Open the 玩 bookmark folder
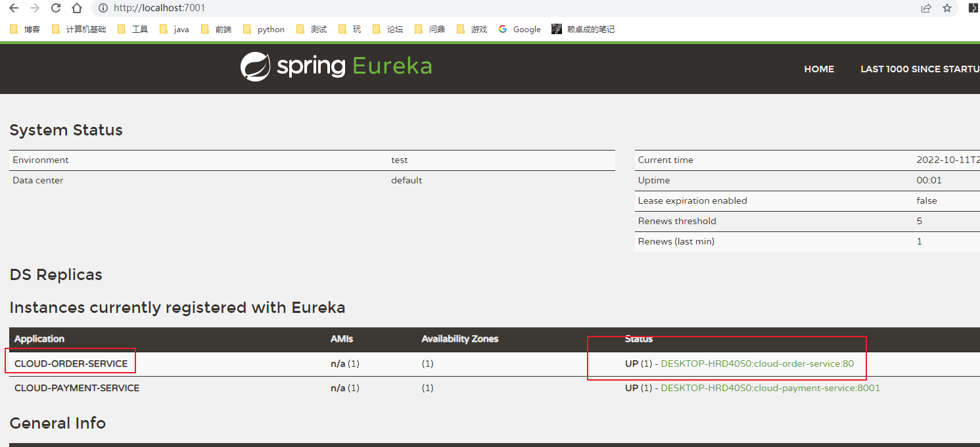 [x=350, y=29]
